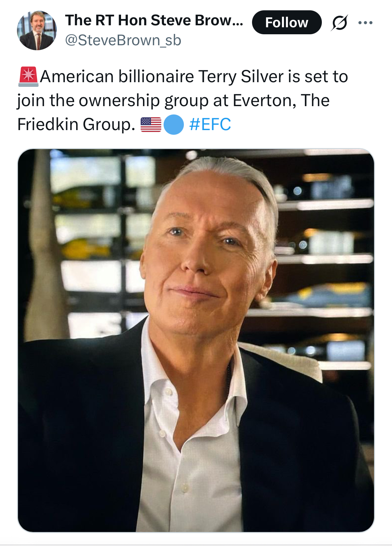Click the word "billionaire" in the tweet

click(156, 77)
